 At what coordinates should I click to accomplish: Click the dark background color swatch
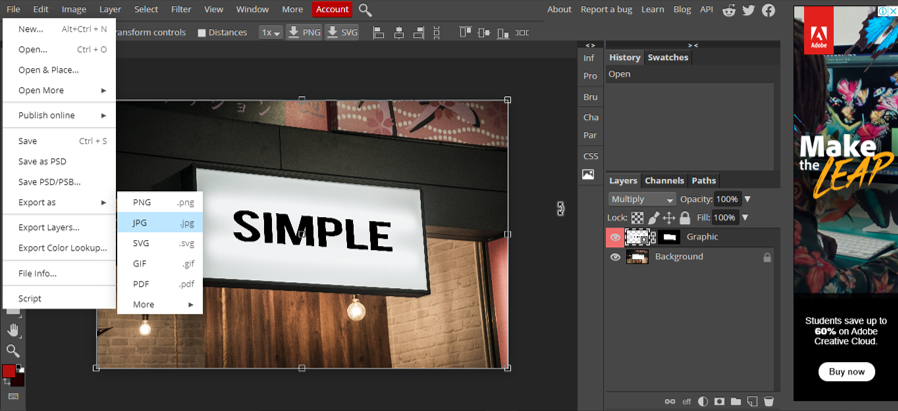pyautogui.click(x=19, y=380)
